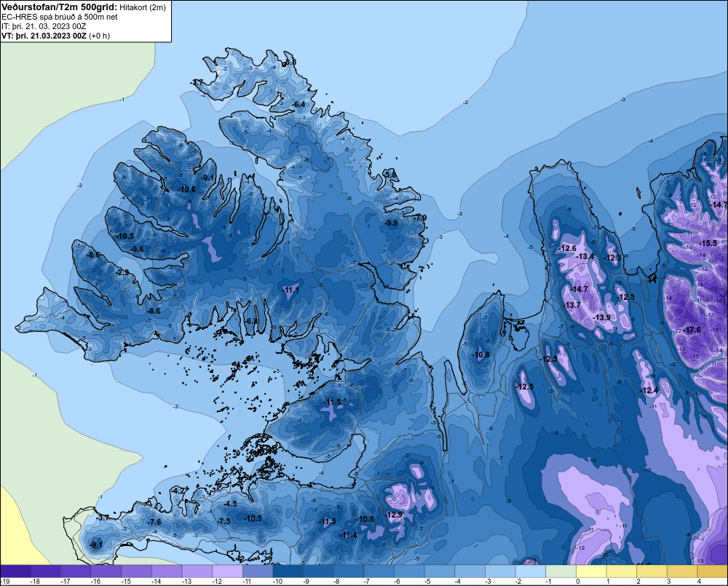Viewport: 728px width, 586px height.
Task: Click the valid time line starting 'VT:'
Action: click(56, 36)
